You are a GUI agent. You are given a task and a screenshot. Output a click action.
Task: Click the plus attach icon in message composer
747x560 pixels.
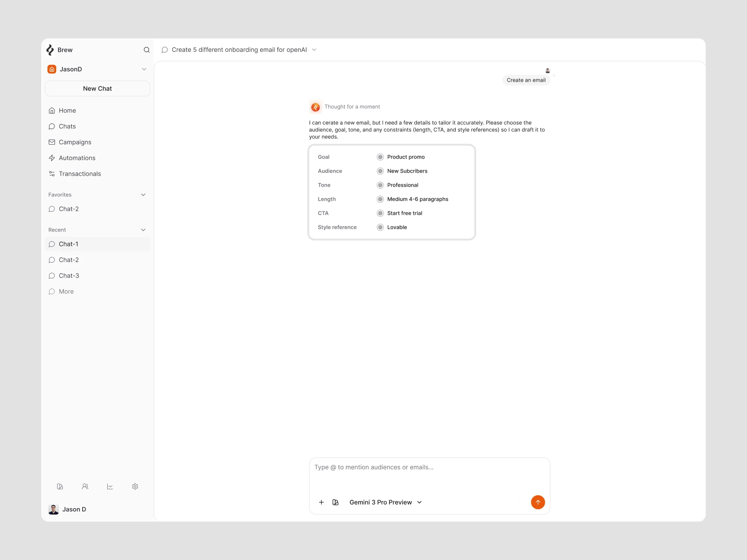tap(321, 502)
